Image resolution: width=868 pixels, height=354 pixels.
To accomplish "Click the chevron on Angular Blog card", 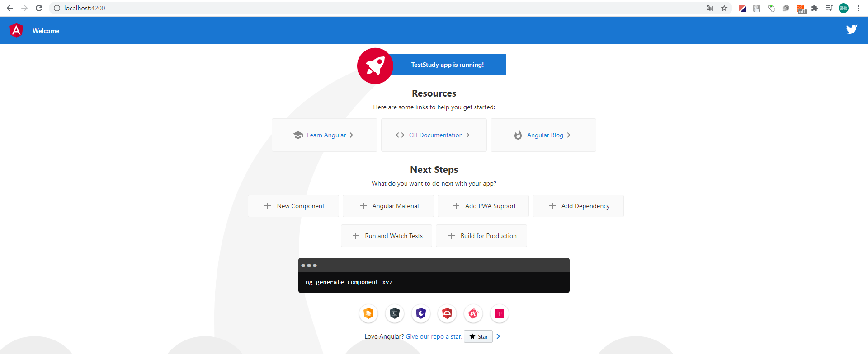I will pos(569,135).
